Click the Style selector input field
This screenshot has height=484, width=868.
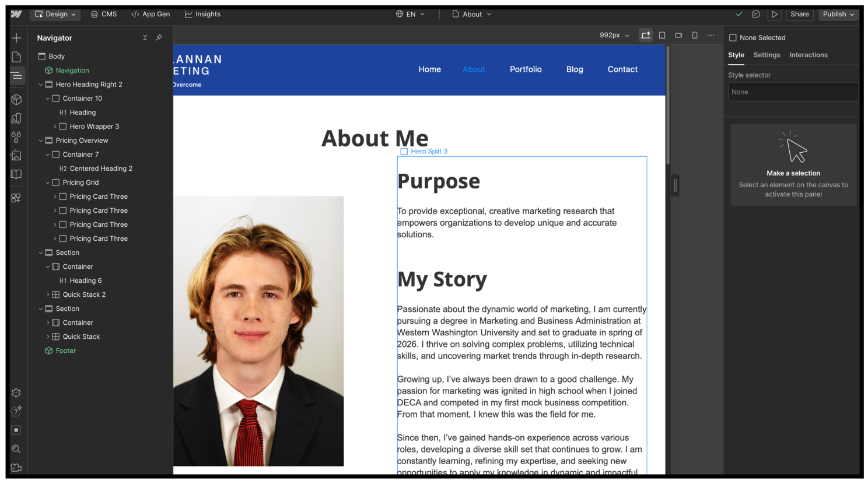793,92
